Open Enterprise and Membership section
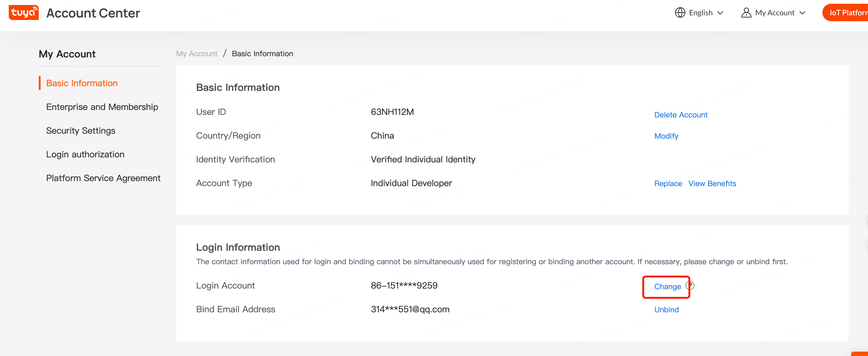 pyautogui.click(x=102, y=107)
